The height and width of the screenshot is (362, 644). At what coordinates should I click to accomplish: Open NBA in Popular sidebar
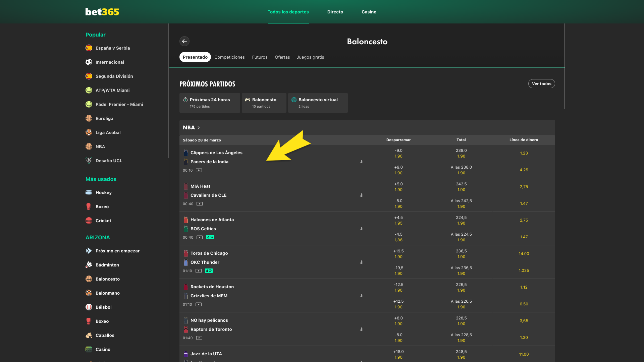click(100, 146)
